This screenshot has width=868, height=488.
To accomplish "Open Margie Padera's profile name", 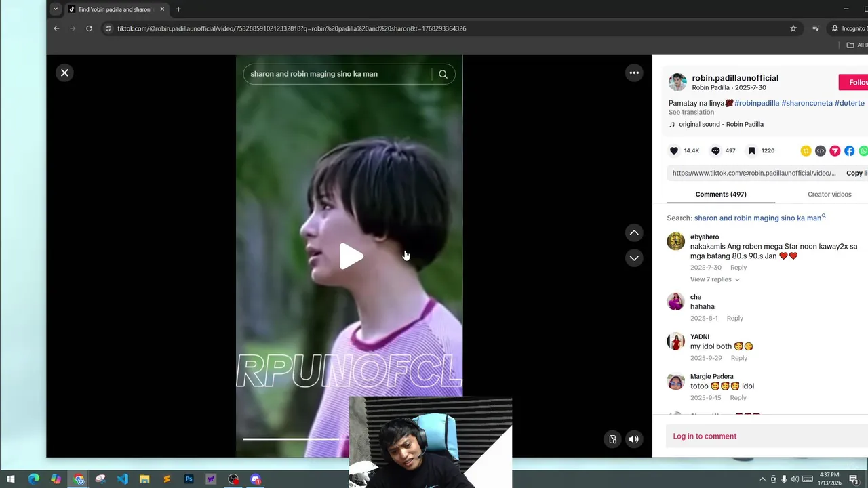I will point(712,377).
